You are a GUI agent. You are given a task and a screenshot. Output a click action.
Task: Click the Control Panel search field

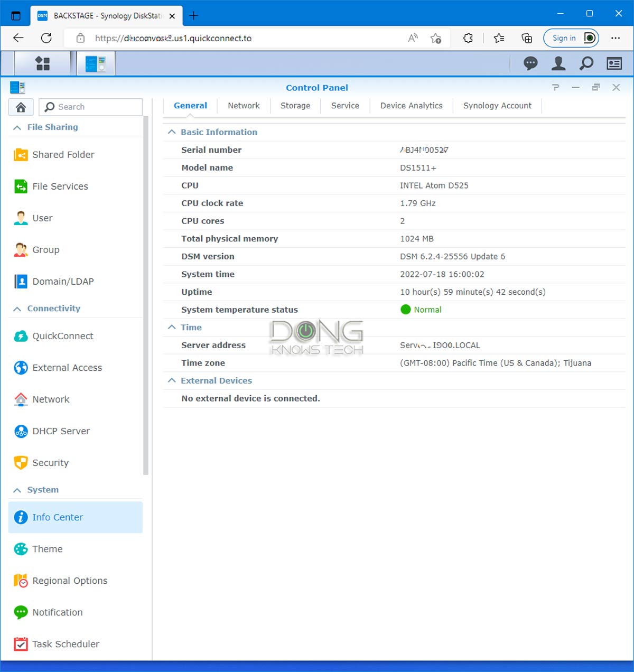[x=91, y=107]
